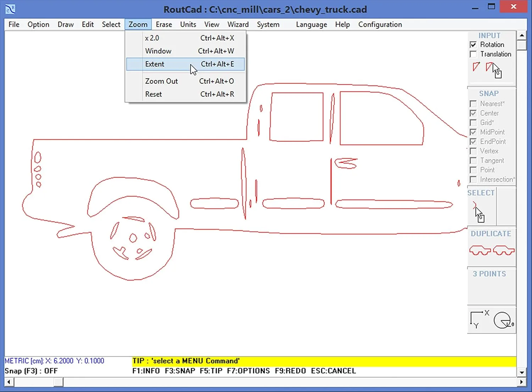Select Zoom Out from the open menu
The image size is (532, 392).
pos(161,81)
